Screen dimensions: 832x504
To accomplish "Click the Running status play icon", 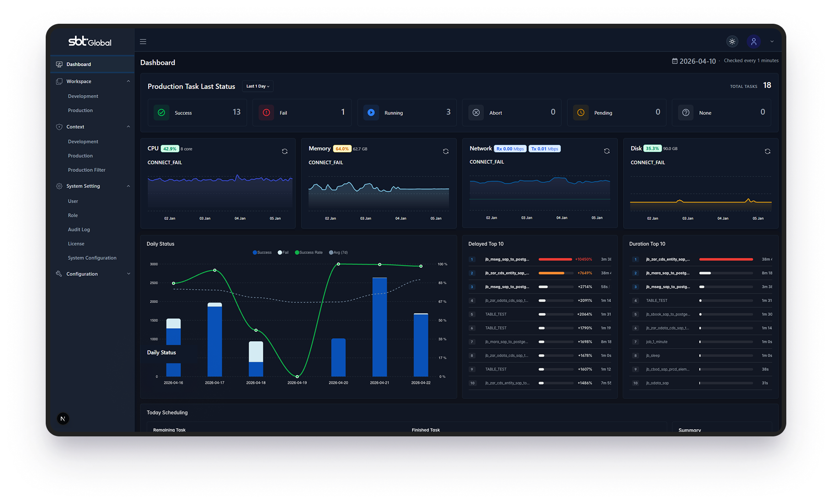I will point(371,112).
